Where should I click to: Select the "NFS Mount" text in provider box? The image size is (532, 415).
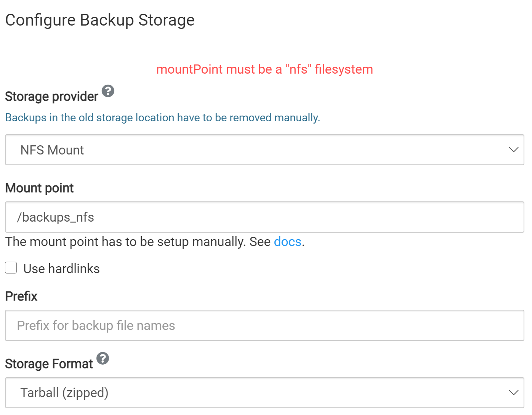(x=52, y=150)
